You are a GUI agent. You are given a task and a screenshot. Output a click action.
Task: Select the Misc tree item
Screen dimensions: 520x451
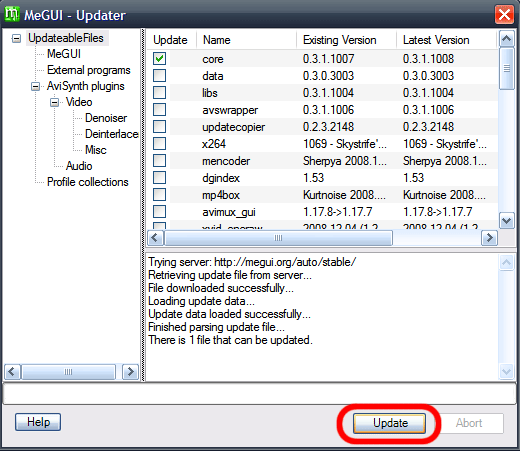[96, 150]
